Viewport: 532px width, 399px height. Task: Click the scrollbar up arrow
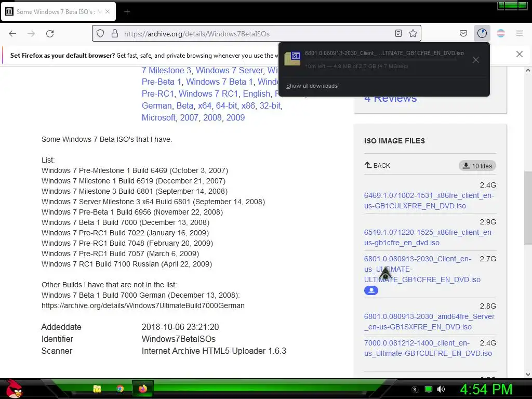pyautogui.click(x=528, y=71)
